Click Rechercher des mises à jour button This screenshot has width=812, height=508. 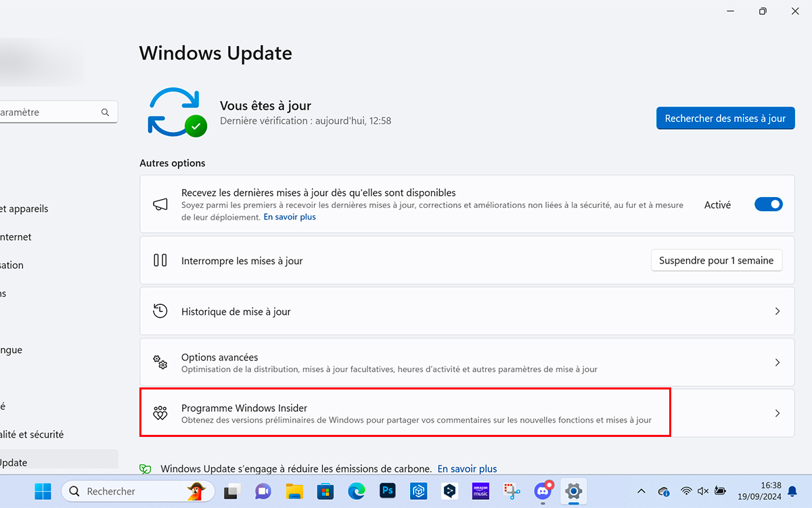(x=725, y=118)
